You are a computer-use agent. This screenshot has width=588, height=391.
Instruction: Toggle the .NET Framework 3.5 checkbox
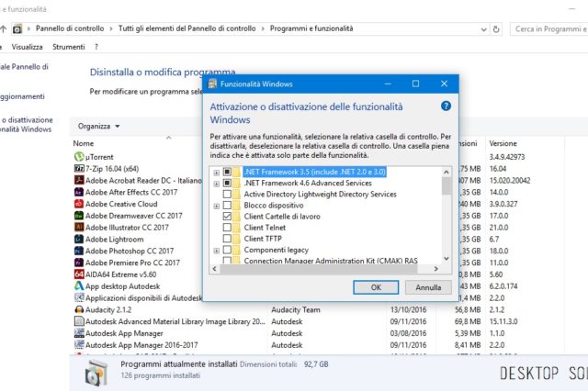coord(227,172)
